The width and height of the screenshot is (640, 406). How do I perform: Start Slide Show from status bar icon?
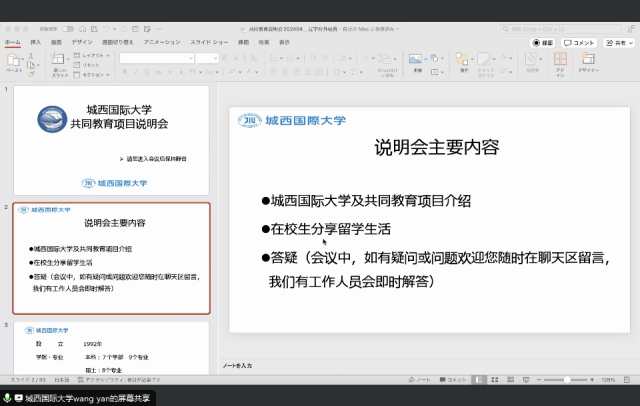point(526,380)
